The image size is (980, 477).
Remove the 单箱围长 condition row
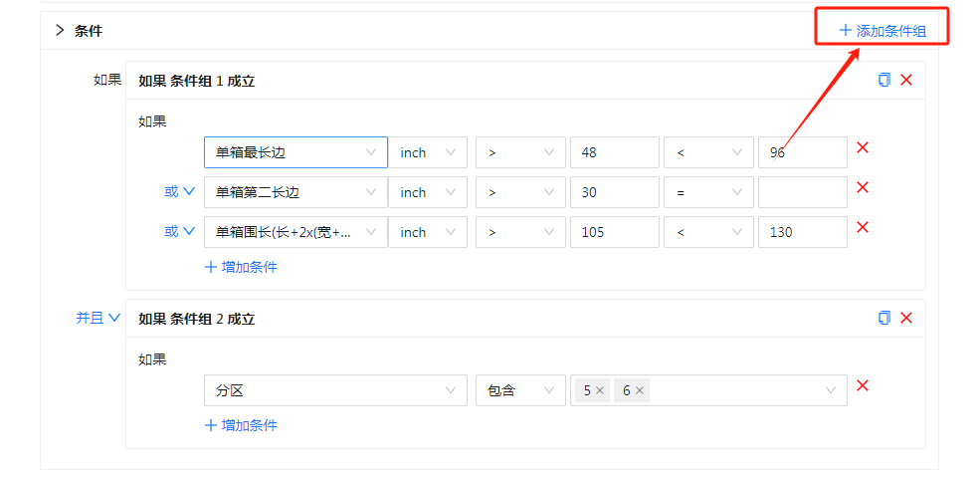tap(863, 227)
